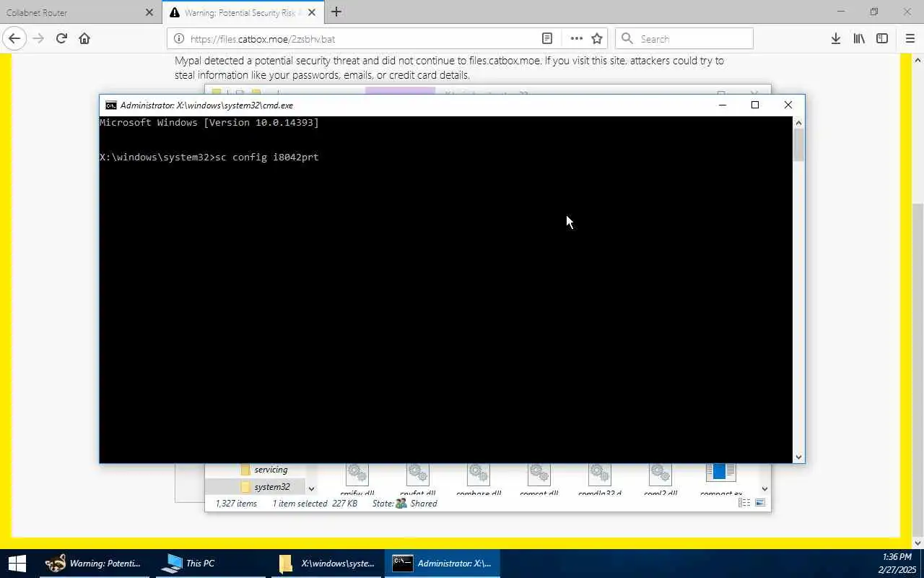
Task: Open the Windows Start button
Action: [16, 564]
